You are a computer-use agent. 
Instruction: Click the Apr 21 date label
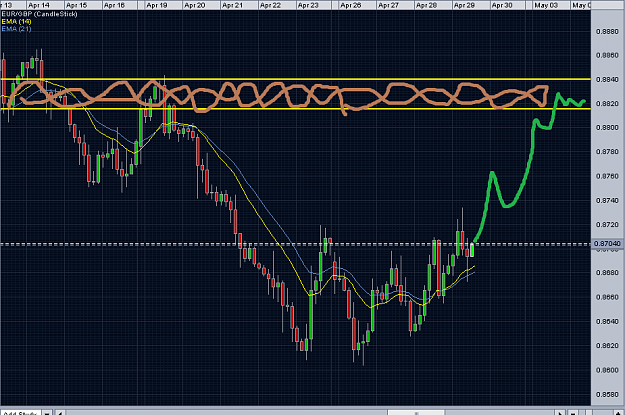(232, 5)
